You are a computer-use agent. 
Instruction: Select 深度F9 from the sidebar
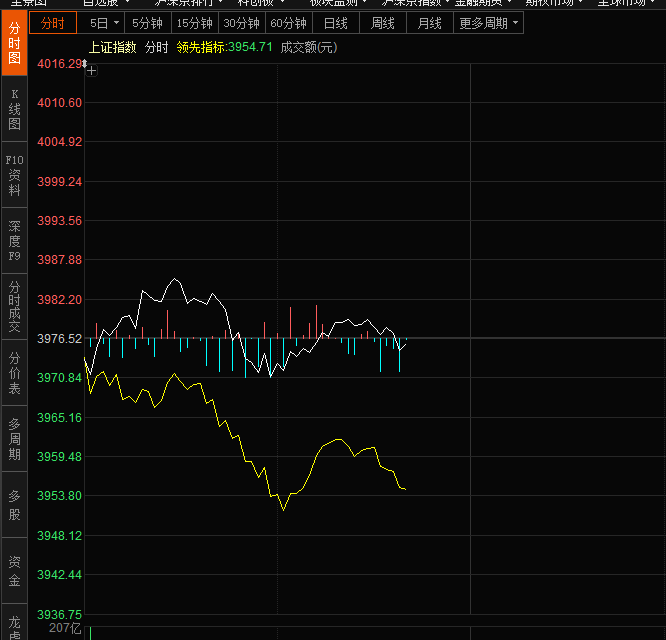tap(14, 241)
